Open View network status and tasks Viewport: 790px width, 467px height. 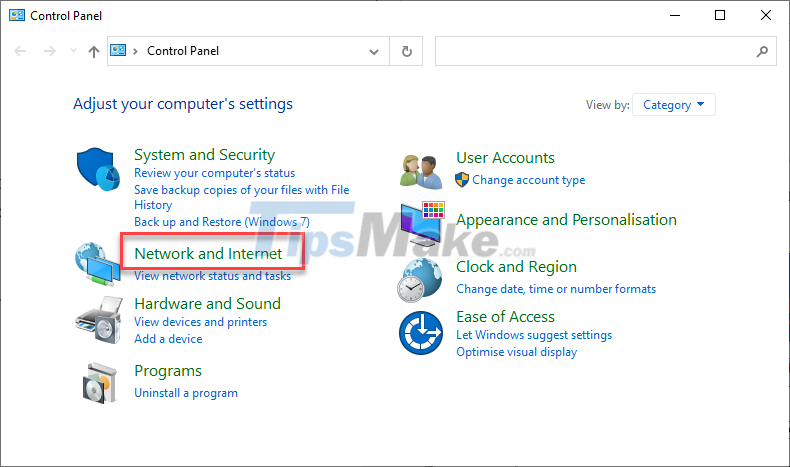213,276
